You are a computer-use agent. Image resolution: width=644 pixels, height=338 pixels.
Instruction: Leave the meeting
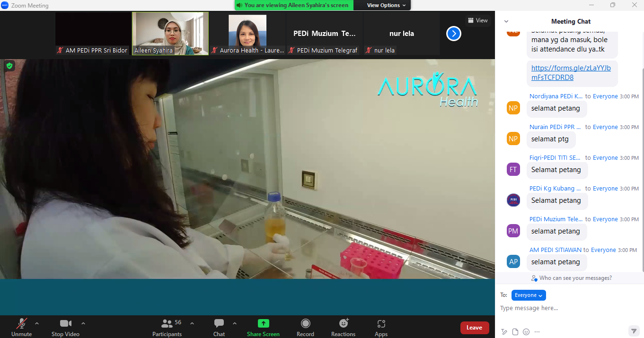pyautogui.click(x=474, y=328)
